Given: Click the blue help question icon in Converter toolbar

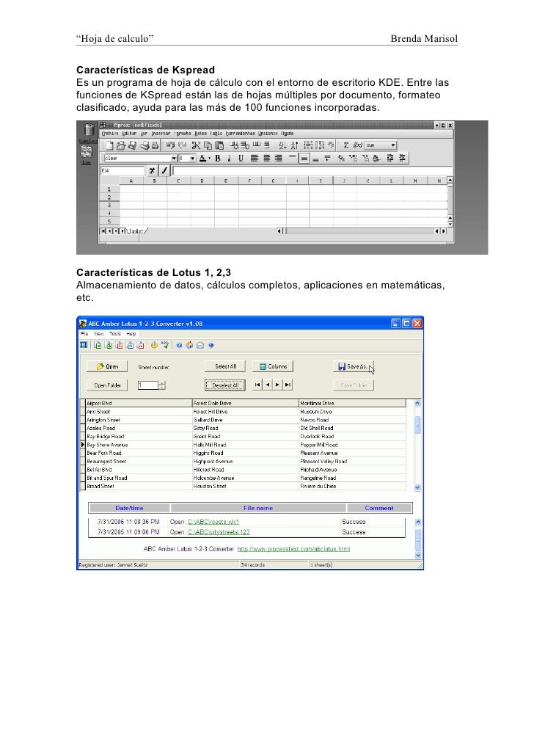Looking at the screenshot, I should point(179,345).
